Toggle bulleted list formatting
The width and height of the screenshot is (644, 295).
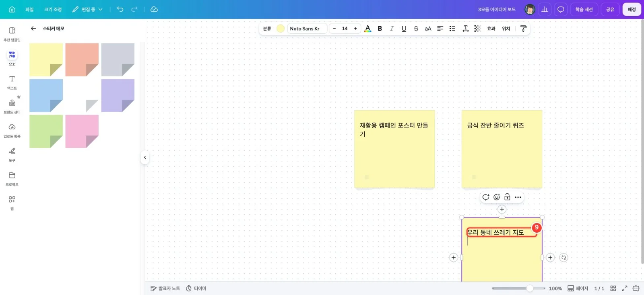click(x=452, y=29)
